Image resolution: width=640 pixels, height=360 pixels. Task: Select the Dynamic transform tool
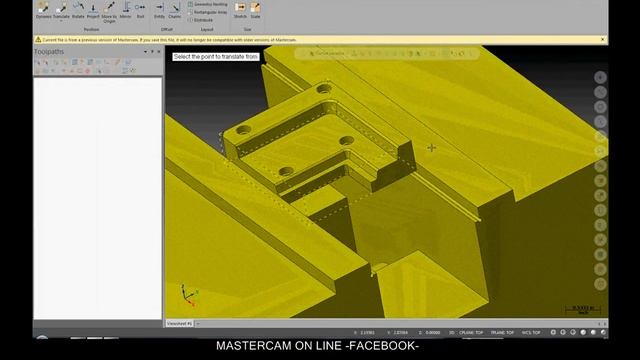pyautogui.click(x=43, y=10)
